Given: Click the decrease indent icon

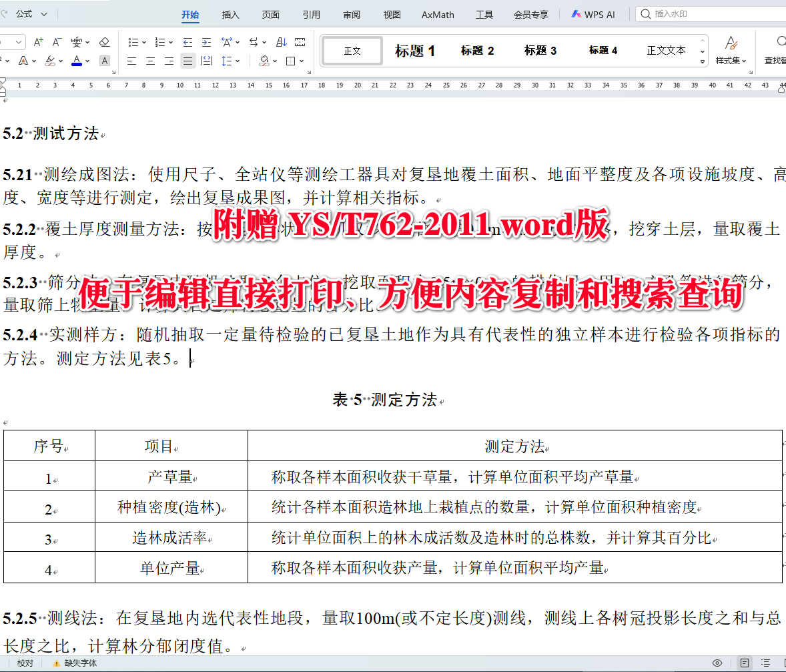Looking at the screenshot, I should tap(187, 42).
